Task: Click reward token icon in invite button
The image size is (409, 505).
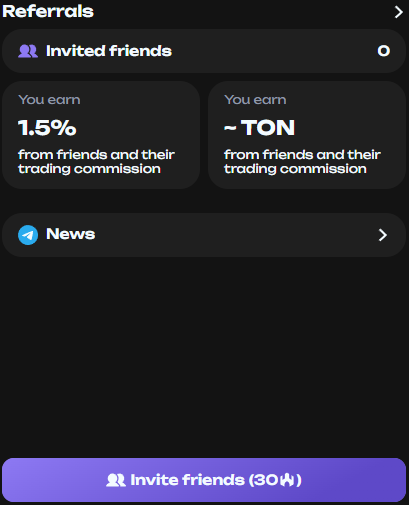Action: click(x=287, y=480)
